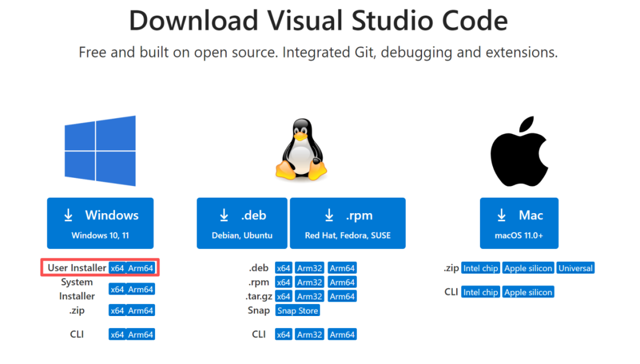Download Windows CLI x64

pos(117,335)
